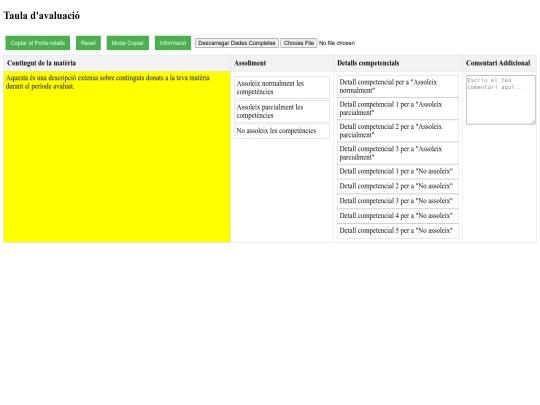Click the No file chosen label
Screen dimensions: 540x405
point(337,43)
